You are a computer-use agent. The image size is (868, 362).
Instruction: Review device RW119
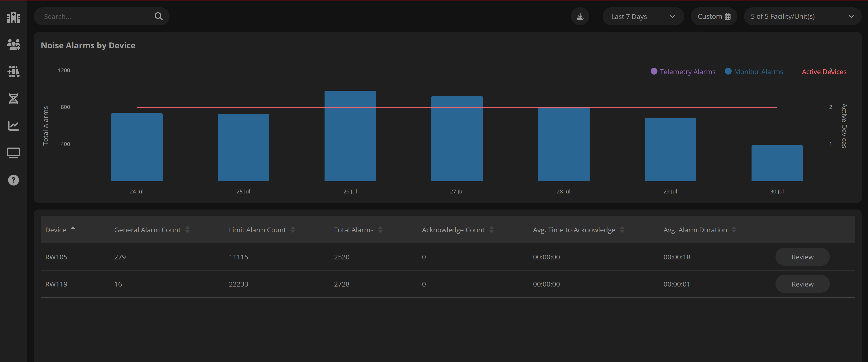click(802, 284)
